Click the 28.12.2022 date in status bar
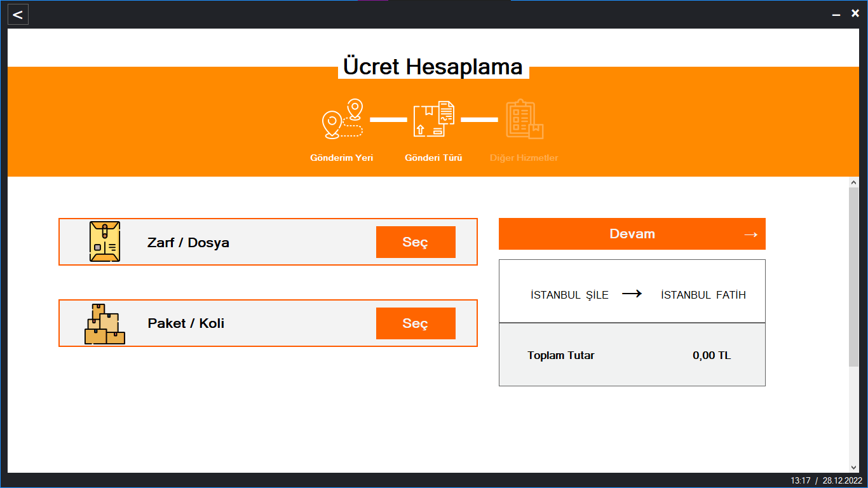Image resolution: width=868 pixels, height=488 pixels. point(842,480)
